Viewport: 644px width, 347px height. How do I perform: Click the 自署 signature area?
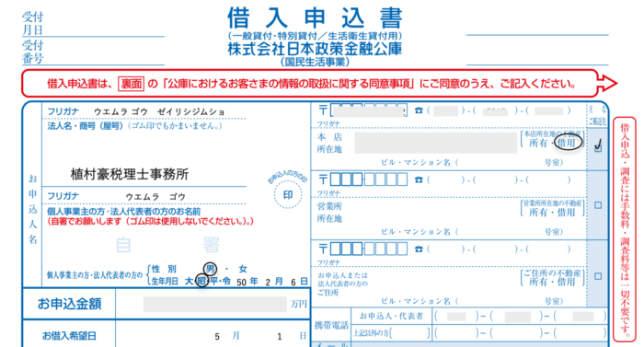tap(168, 245)
